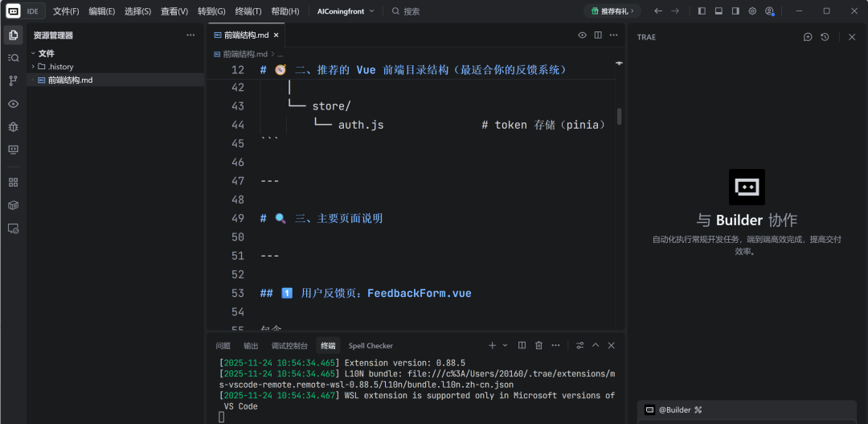Open settings via the gear icon

click(x=752, y=11)
